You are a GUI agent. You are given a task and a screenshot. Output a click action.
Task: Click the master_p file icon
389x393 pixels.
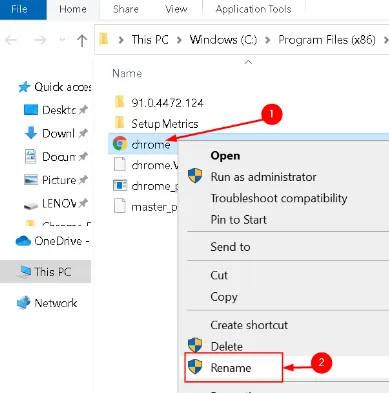tap(120, 206)
